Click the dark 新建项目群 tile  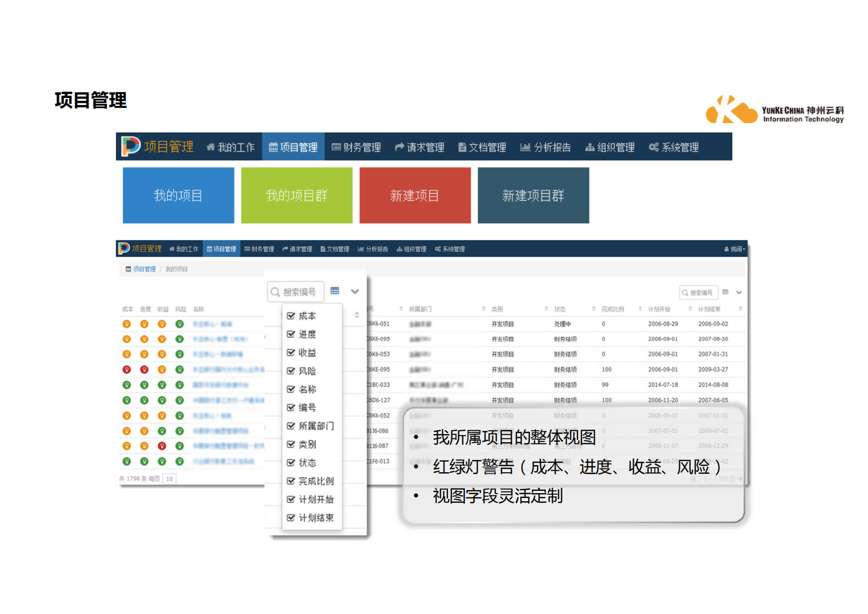click(533, 195)
